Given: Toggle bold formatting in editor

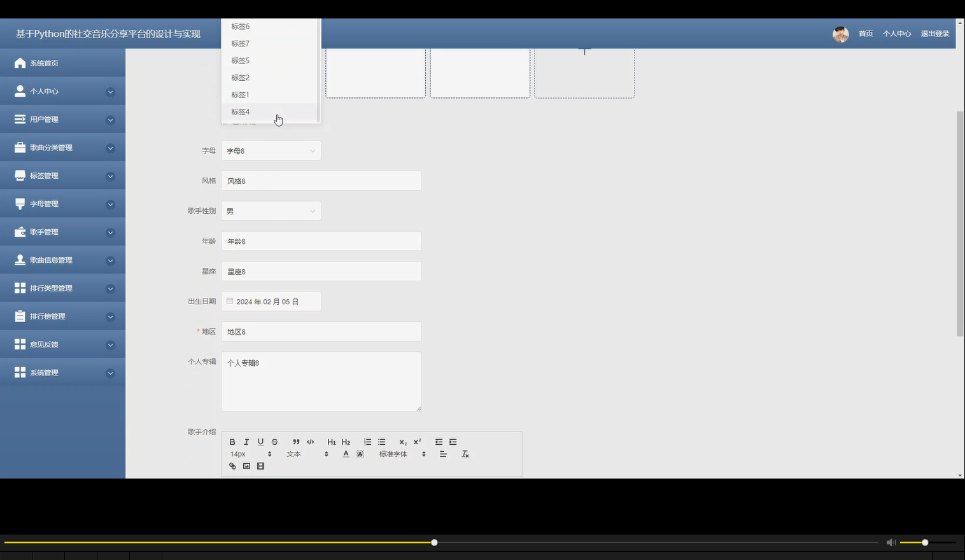Looking at the screenshot, I should (x=232, y=442).
